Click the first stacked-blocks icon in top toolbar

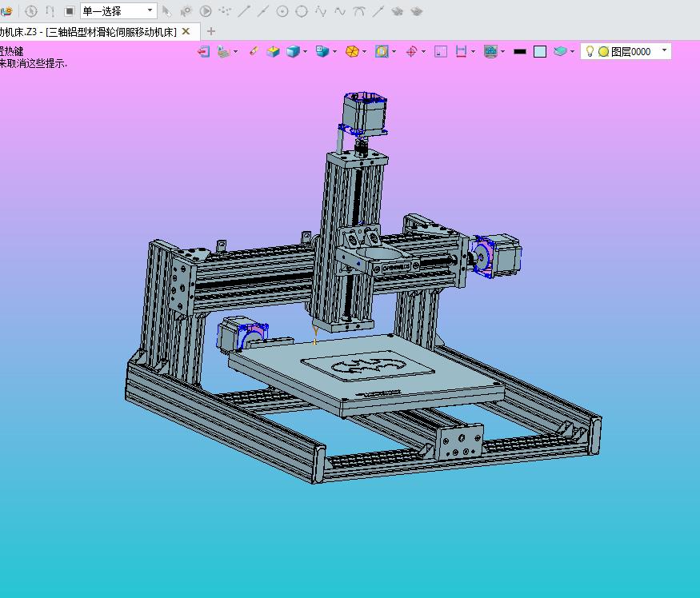pos(397,10)
